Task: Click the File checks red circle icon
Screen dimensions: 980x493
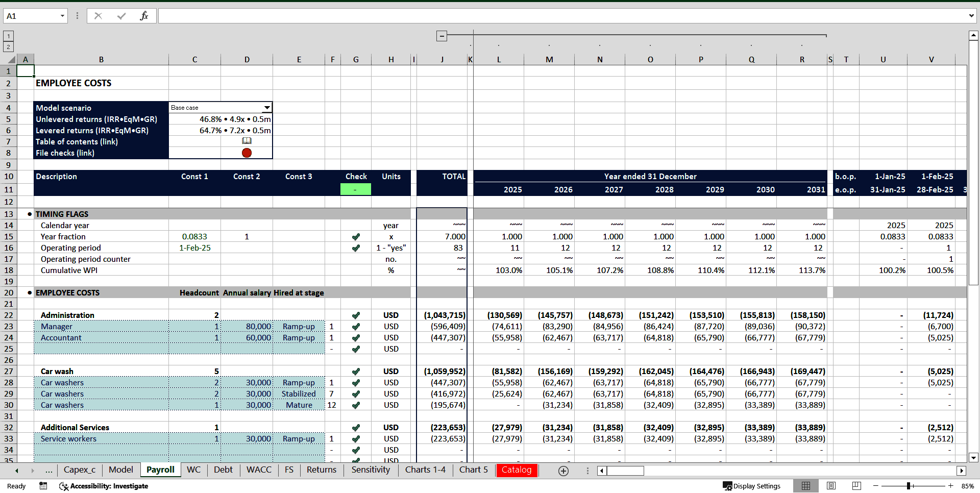Action: pyautogui.click(x=247, y=153)
